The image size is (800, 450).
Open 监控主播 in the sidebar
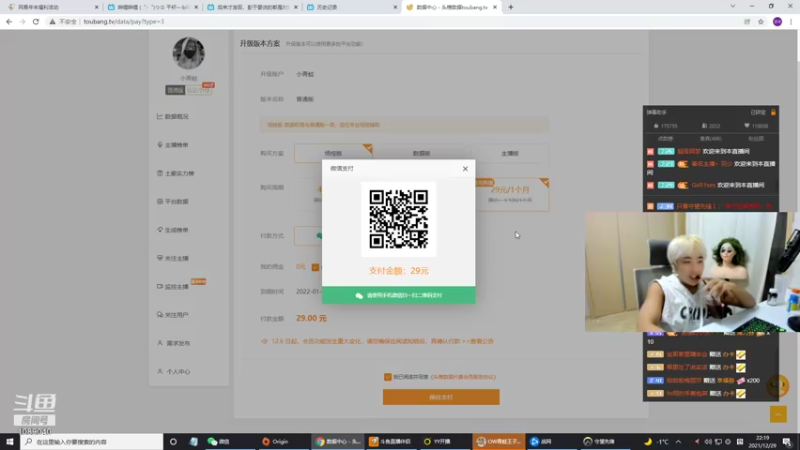[x=172, y=287]
